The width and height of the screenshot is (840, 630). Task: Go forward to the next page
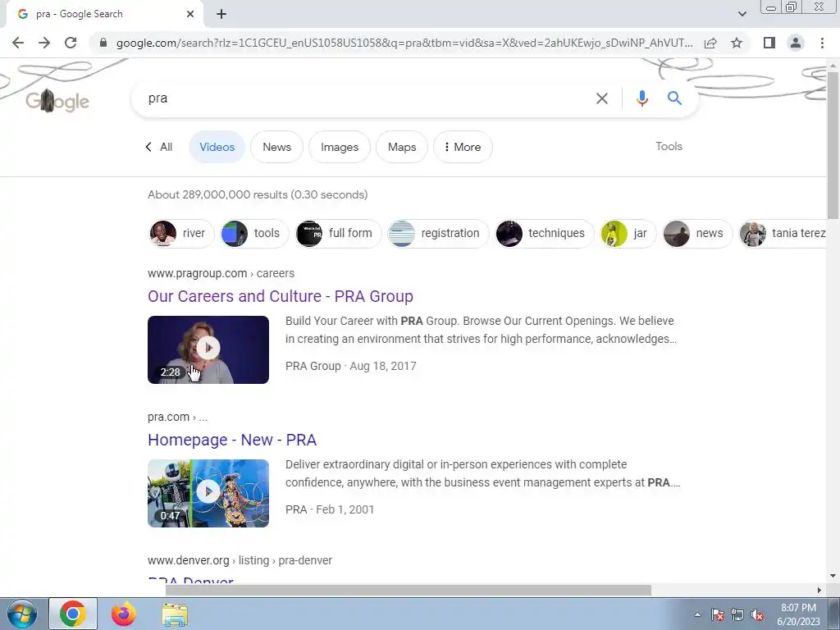[x=44, y=43]
